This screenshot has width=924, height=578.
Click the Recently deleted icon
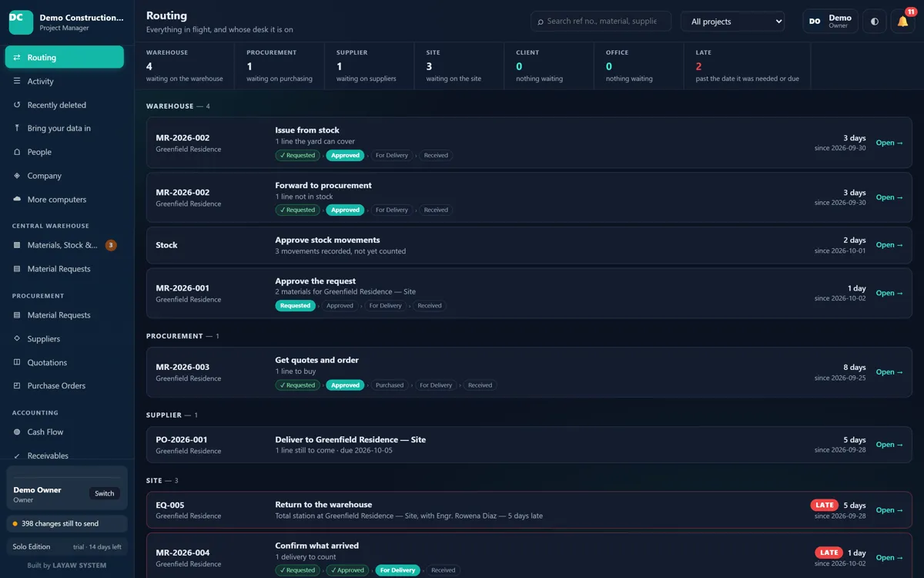click(17, 105)
